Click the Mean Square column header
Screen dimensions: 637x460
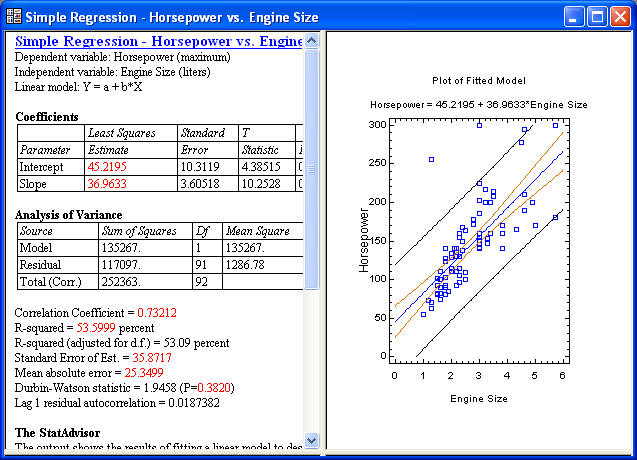click(x=258, y=231)
